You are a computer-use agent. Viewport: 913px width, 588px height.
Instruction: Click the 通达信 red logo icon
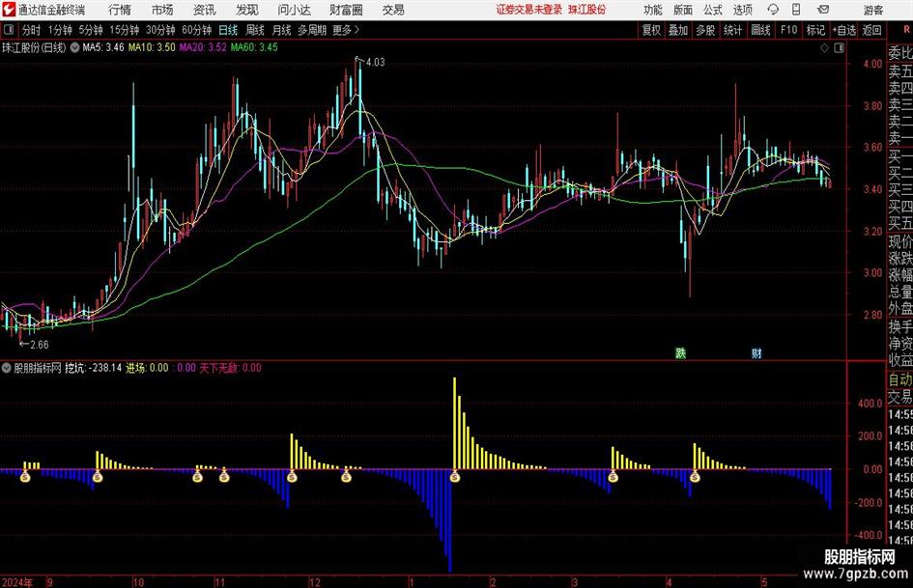9,10
